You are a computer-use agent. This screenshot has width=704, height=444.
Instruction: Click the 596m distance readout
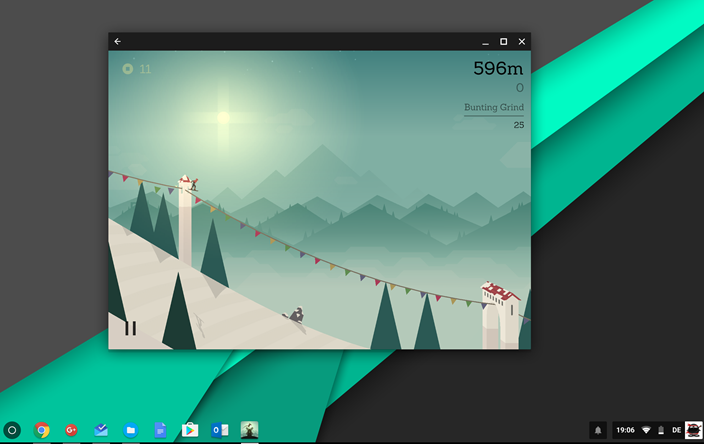click(498, 68)
